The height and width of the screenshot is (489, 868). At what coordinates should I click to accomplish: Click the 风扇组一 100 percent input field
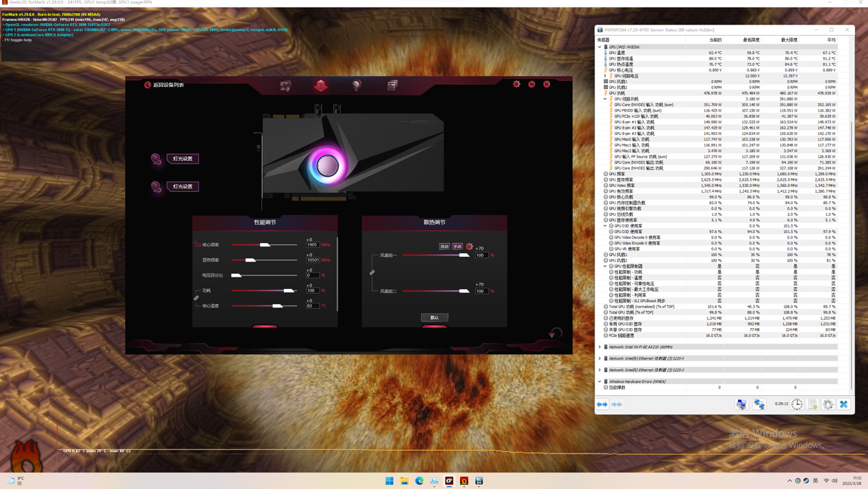coord(481,255)
